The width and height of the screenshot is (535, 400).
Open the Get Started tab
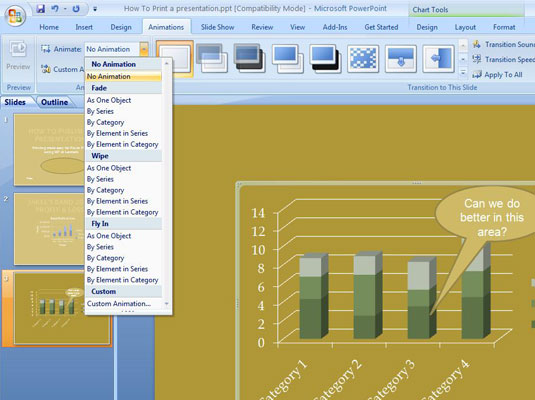point(381,27)
